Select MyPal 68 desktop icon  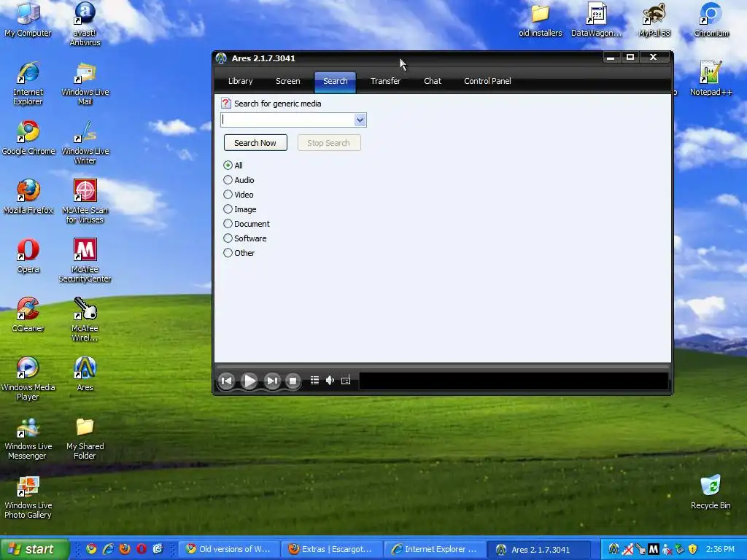click(654, 20)
